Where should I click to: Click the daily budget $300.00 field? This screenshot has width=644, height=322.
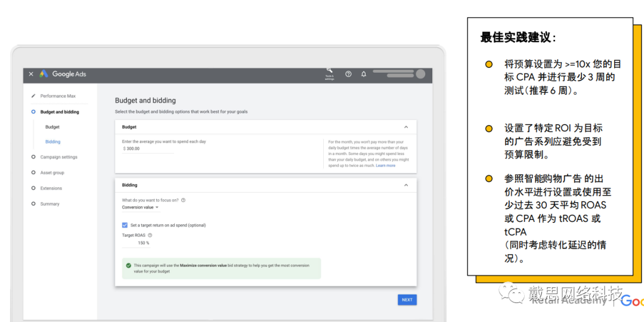coord(148,148)
